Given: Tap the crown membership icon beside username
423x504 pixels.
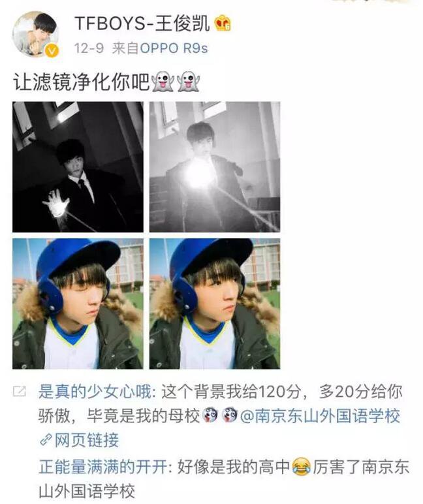Looking at the screenshot, I should (x=223, y=23).
